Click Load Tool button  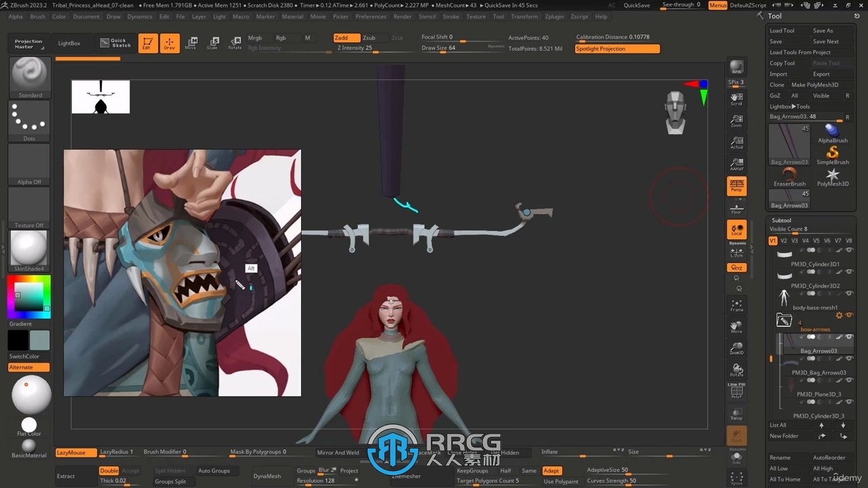[x=789, y=30]
